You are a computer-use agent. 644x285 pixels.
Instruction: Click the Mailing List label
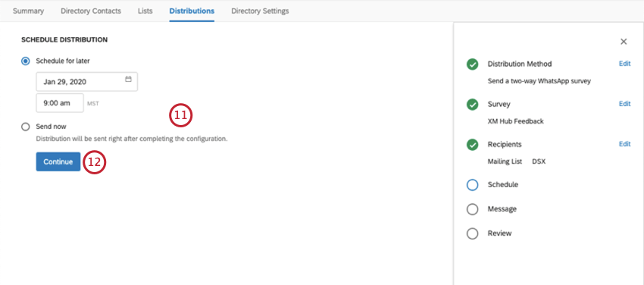pos(505,161)
